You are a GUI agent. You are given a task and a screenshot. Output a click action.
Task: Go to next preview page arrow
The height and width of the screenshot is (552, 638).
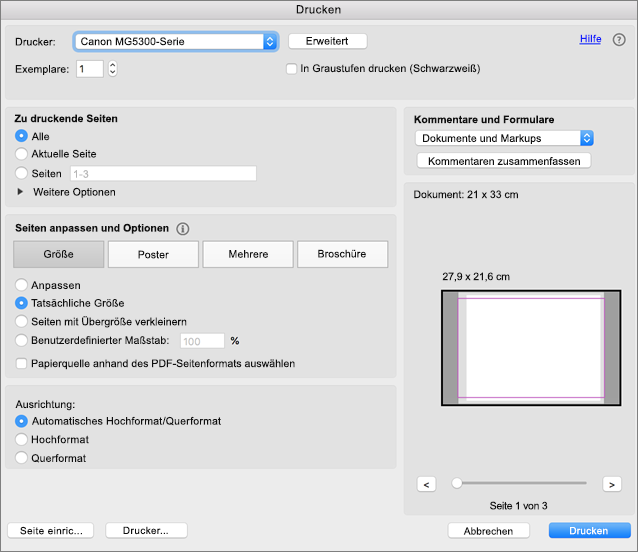[612, 484]
